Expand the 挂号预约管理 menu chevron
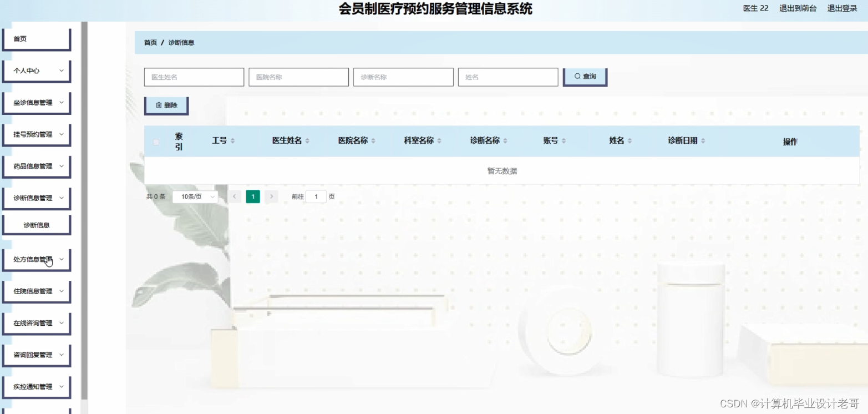868x414 pixels. pyautogui.click(x=62, y=134)
